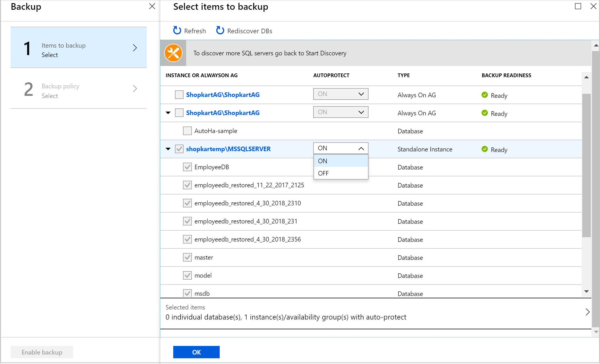The width and height of the screenshot is (600, 364).
Task: Select OFF from shopkartemp autoprotect dropdown
Action: [324, 173]
